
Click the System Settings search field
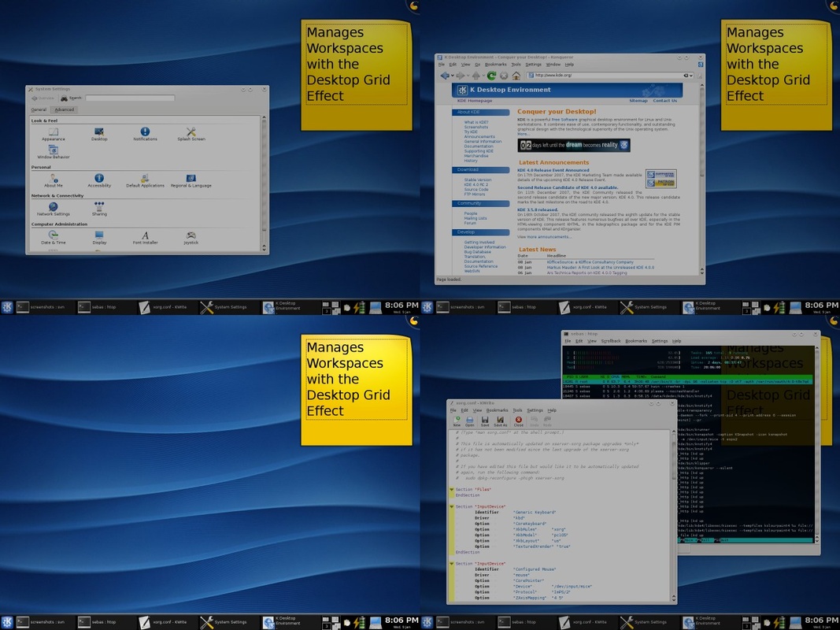coord(130,98)
